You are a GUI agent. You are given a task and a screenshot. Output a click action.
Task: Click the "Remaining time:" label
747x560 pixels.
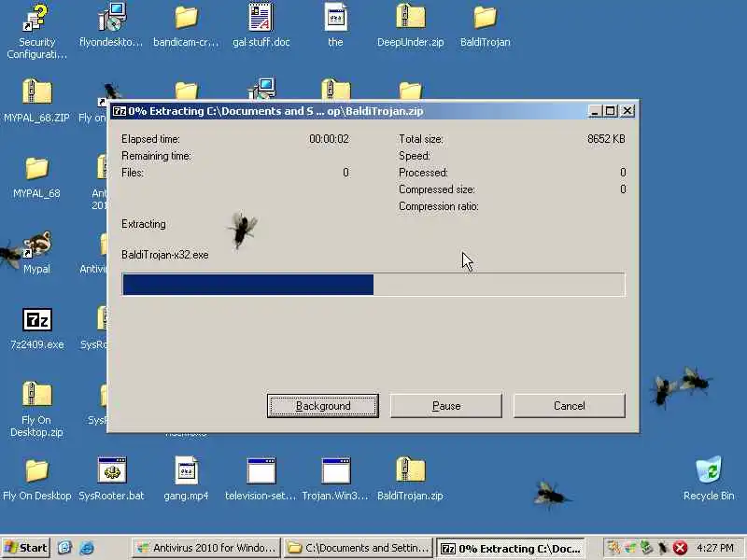pyautogui.click(x=156, y=156)
